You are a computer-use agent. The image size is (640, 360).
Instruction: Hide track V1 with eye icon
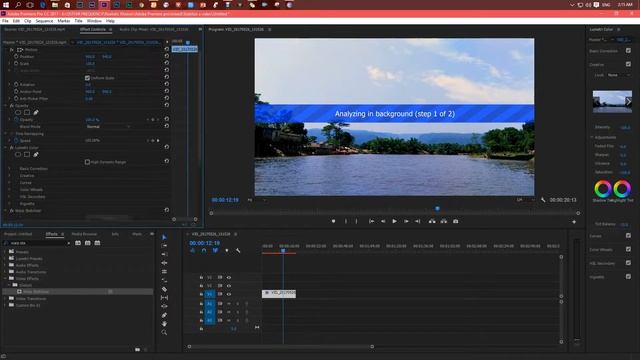coord(229,294)
